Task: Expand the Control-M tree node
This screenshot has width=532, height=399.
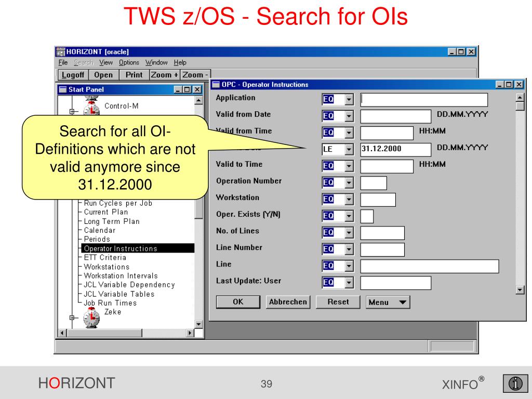Action: (x=72, y=111)
